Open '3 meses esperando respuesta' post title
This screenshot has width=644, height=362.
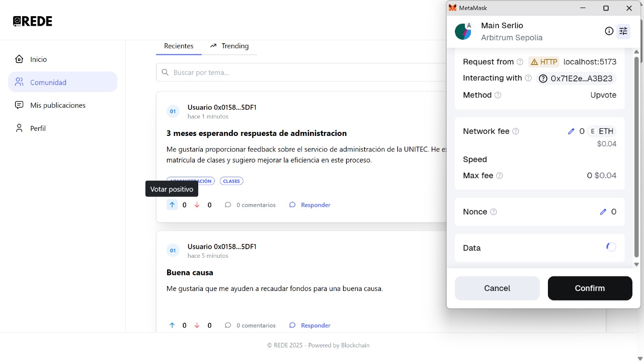point(257,133)
